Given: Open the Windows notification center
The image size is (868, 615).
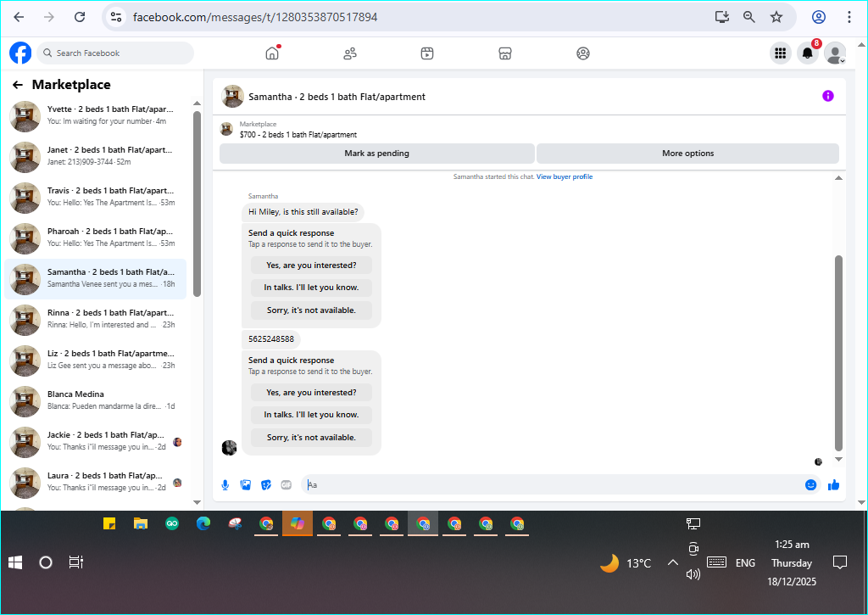Looking at the screenshot, I should pos(840,563).
